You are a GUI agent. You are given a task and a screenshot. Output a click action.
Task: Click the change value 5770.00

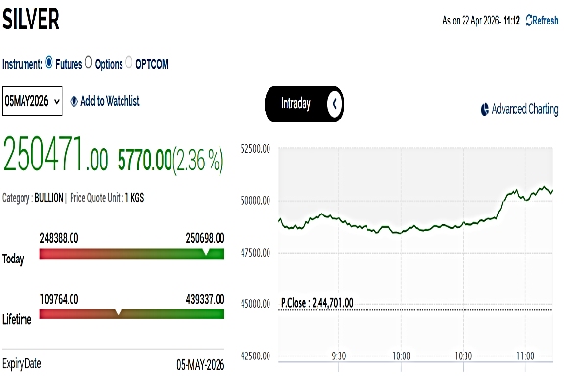[x=144, y=161]
